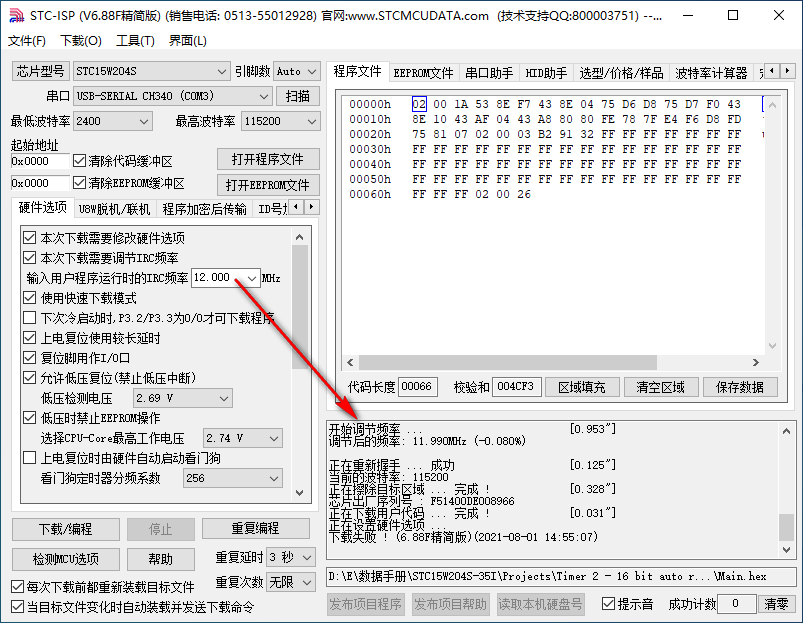Open 重复次数 无限 dropdown
Screen dimensions: 803x623
pos(290,582)
